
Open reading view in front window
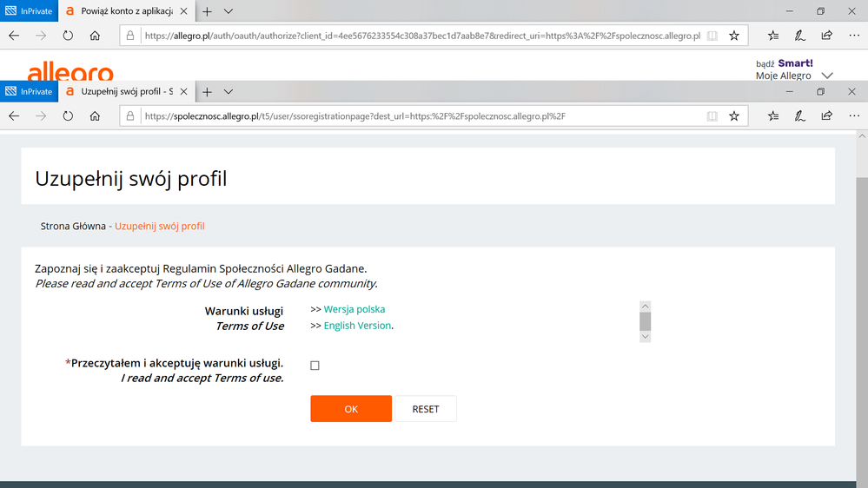712,115
